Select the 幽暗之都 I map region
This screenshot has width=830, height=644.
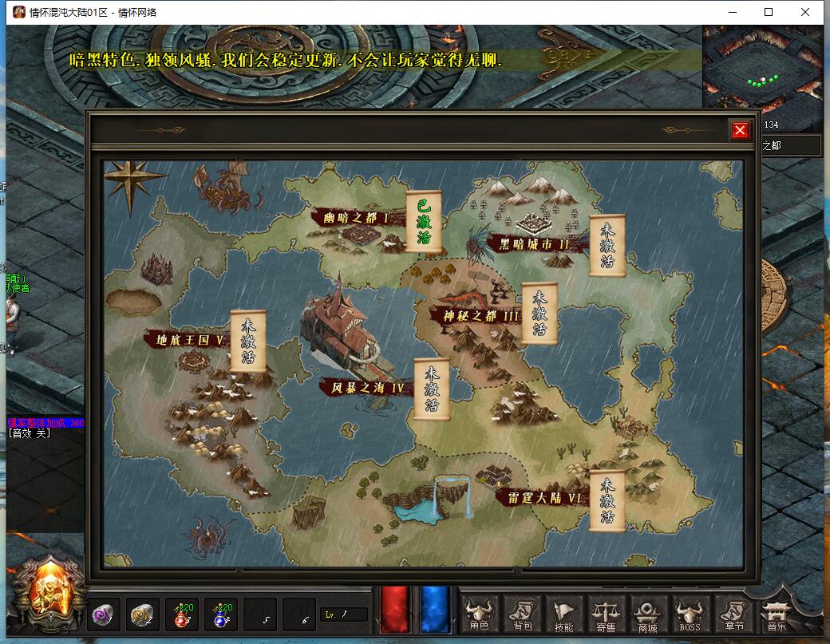358,218
